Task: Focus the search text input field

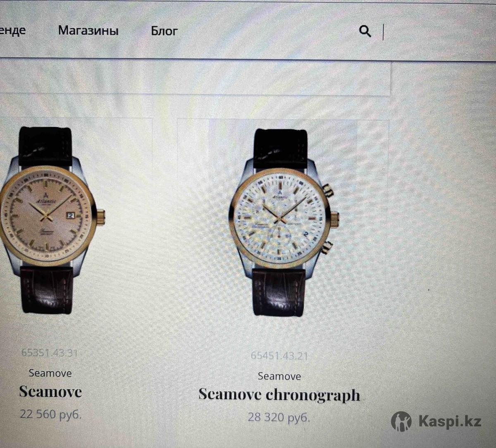Action: pos(438,32)
